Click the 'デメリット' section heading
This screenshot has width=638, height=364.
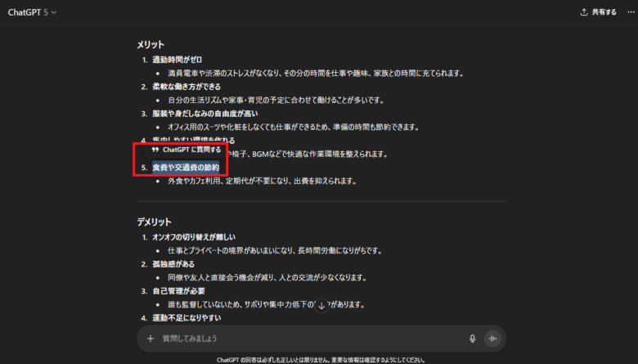[155, 222]
